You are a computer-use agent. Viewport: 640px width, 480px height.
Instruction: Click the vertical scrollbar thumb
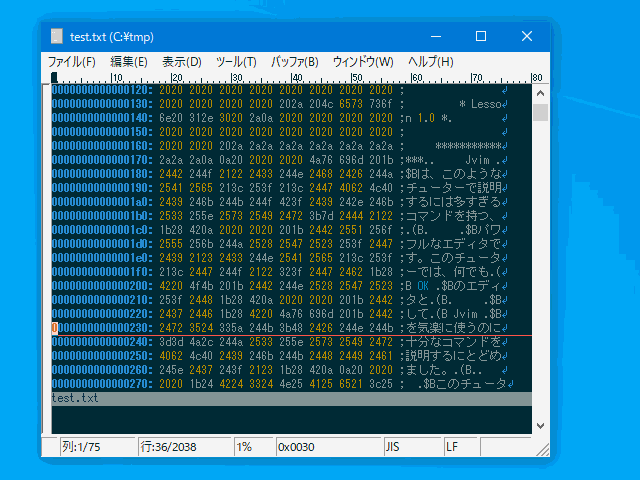540,112
